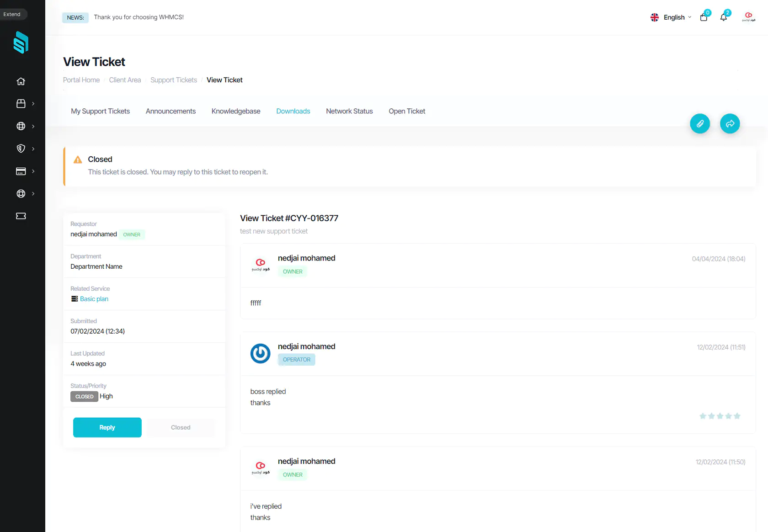Expand the billing sidebar submenu chevron
Screen dimensions: 768x532
tap(33, 171)
